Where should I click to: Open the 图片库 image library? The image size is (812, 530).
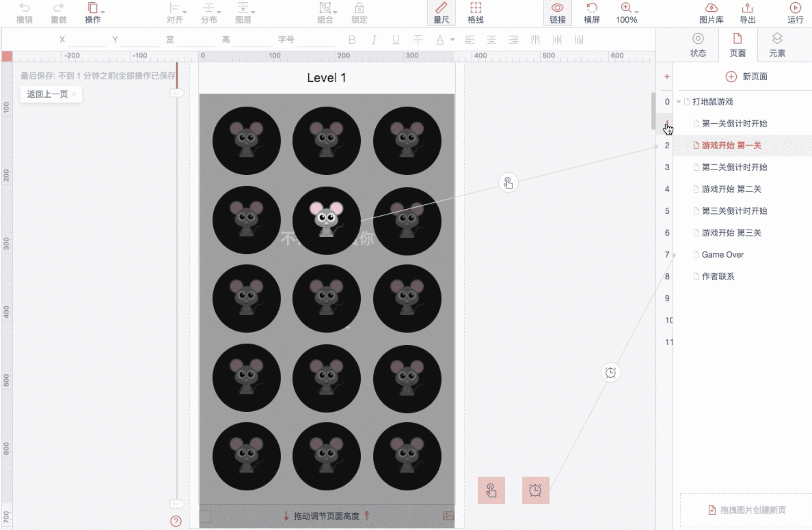[711, 13]
